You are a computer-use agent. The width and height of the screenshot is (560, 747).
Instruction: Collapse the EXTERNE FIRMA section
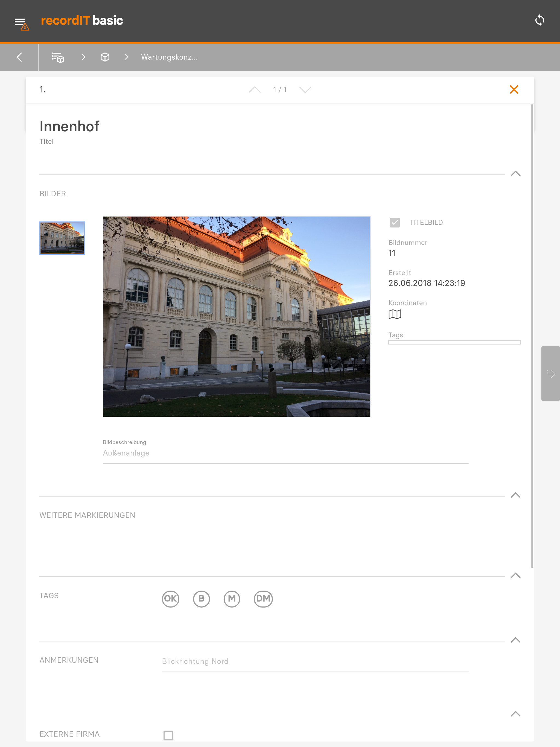coord(515,714)
